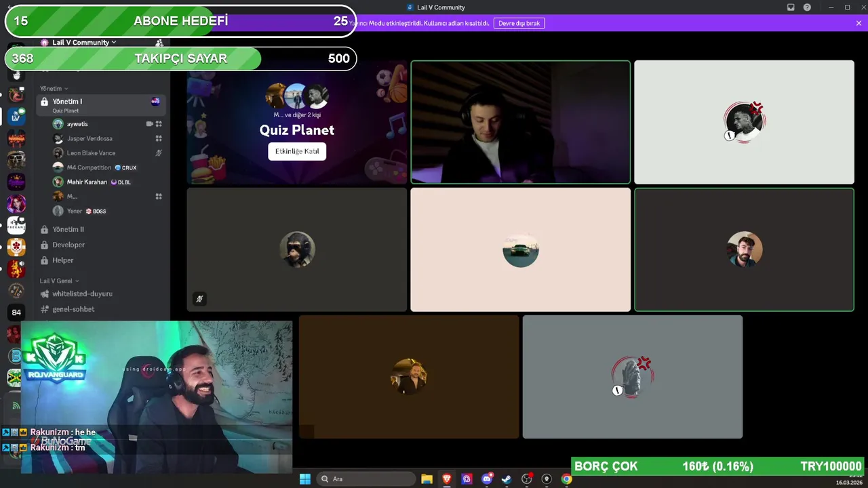The width and height of the screenshot is (868, 488).
Task: Click the "Devre dışı bırak" button
Action: point(519,23)
